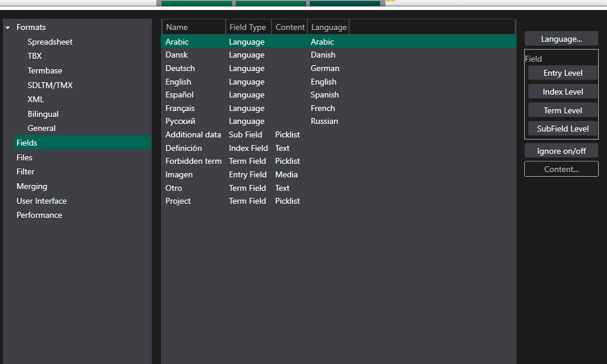Collapse the Formats tree section
This screenshot has width=607, height=364.
point(7,27)
